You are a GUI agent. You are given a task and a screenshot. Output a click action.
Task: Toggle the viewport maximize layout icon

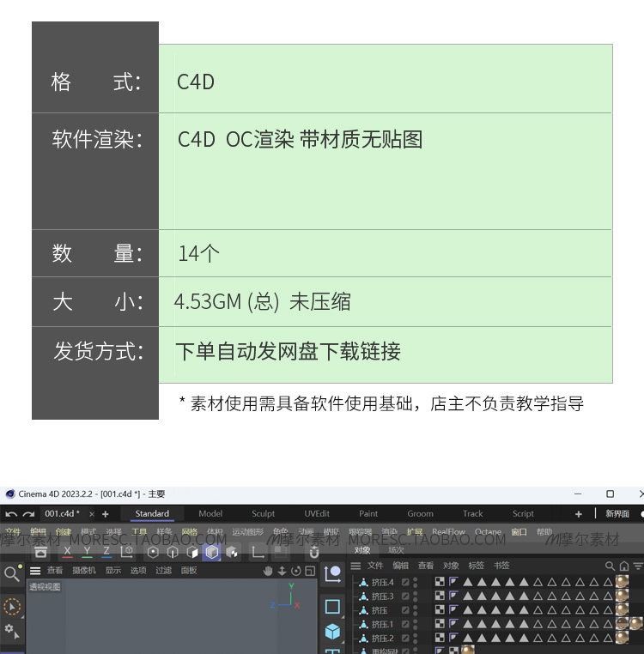point(310,571)
